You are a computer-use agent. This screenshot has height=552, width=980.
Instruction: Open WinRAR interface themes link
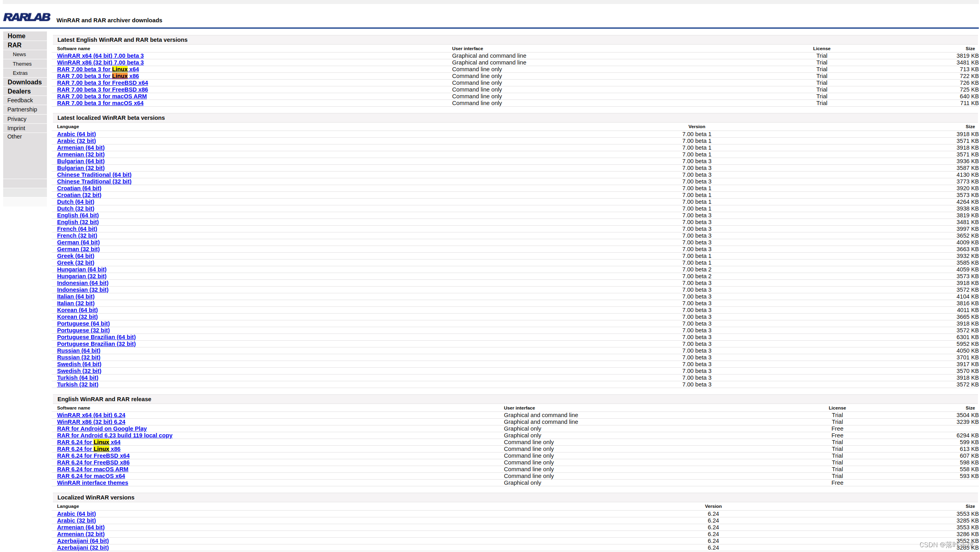(93, 483)
